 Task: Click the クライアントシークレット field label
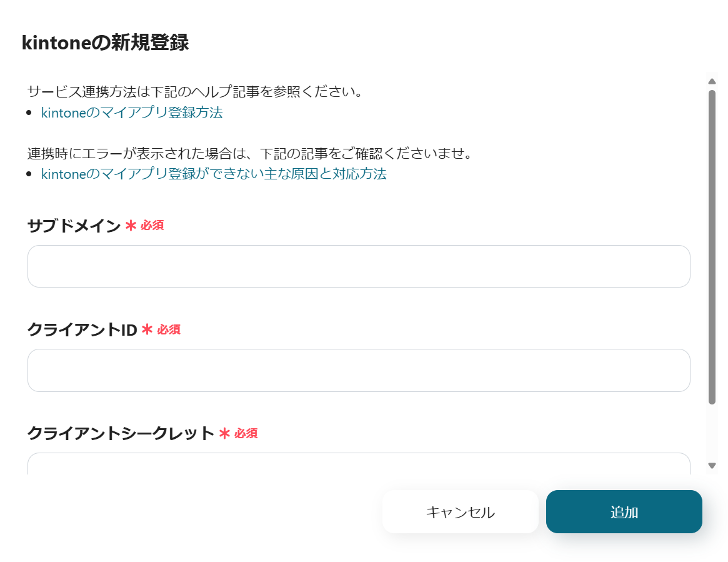coord(121,433)
